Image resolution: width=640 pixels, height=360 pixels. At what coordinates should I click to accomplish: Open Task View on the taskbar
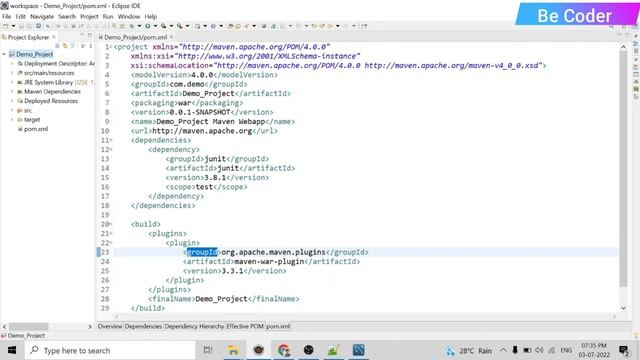coord(208,350)
